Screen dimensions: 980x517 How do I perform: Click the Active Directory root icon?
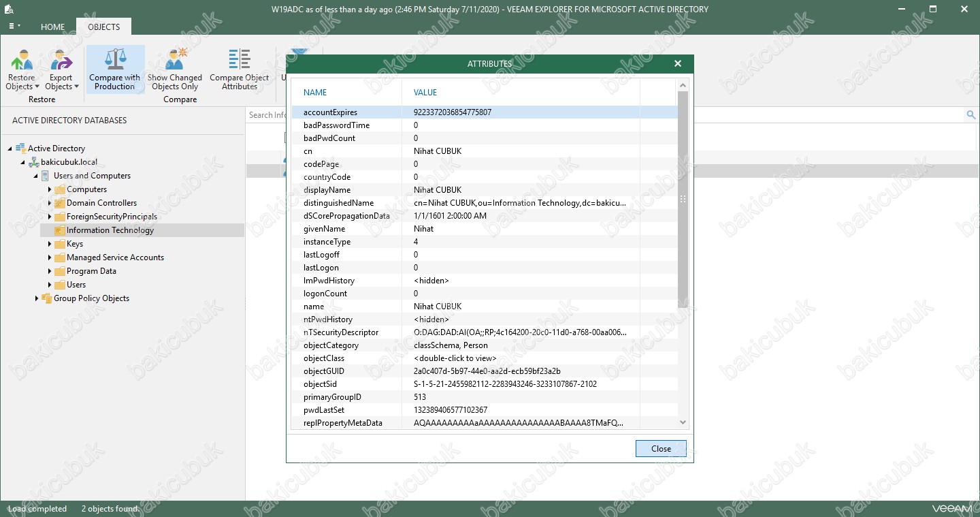(20, 148)
